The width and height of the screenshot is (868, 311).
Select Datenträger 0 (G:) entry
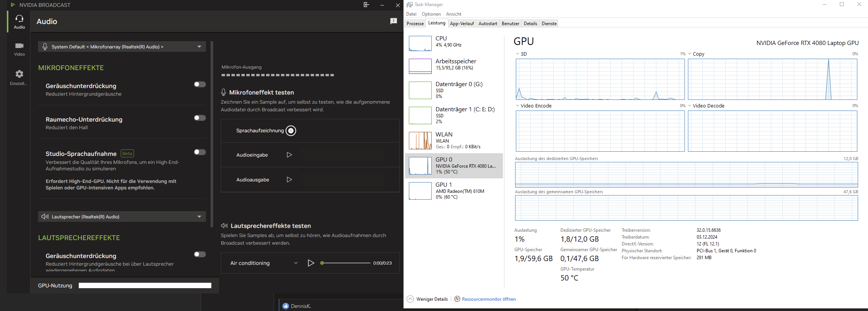[x=454, y=90]
